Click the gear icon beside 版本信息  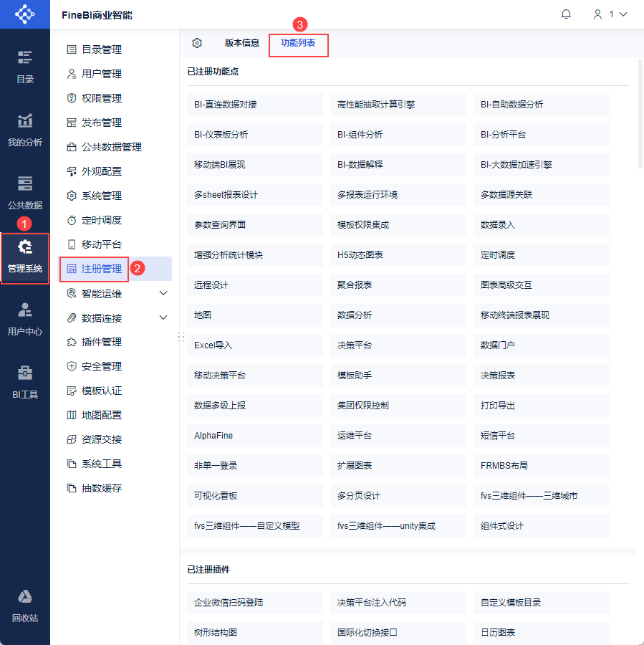click(197, 43)
